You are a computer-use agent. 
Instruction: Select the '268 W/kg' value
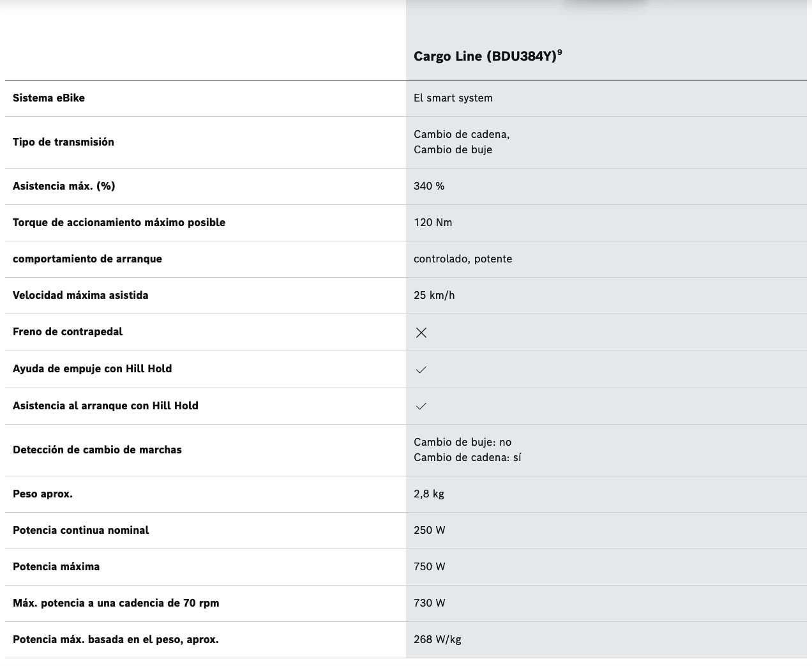(437, 639)
